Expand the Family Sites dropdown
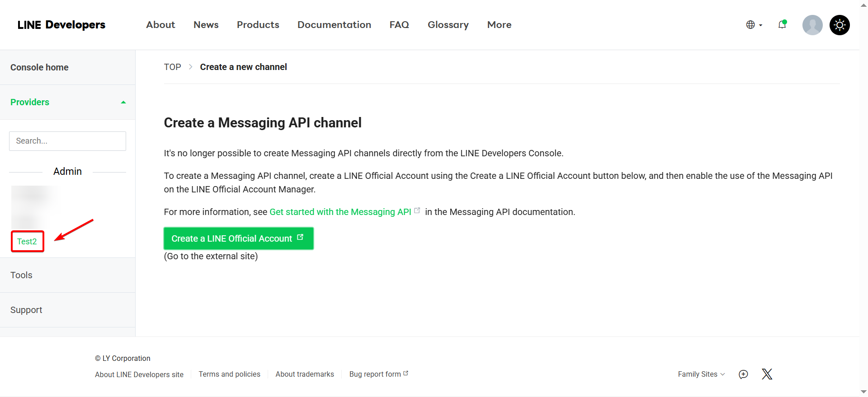Screen dimensions: 868x397 pos(701,374)
